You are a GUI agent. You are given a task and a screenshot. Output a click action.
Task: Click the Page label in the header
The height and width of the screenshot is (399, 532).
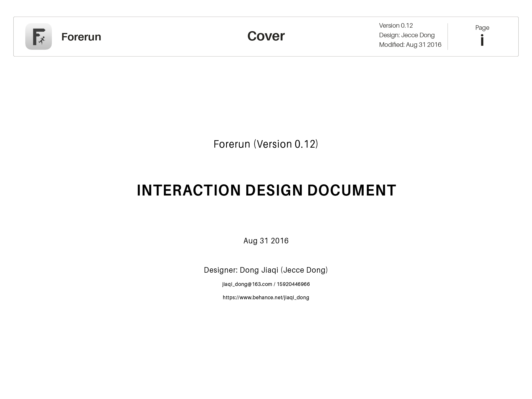point(482,28)
